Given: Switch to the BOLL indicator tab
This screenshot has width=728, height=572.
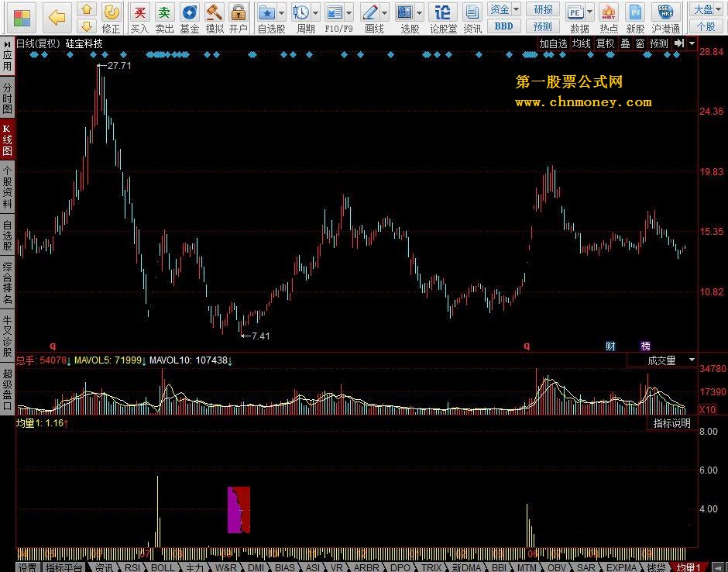Looking at the screenshot, I should [163, 567].
